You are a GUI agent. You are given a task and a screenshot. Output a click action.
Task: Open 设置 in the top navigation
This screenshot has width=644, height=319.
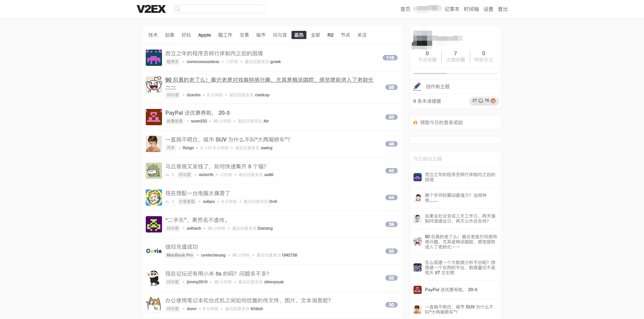(488, 9)
